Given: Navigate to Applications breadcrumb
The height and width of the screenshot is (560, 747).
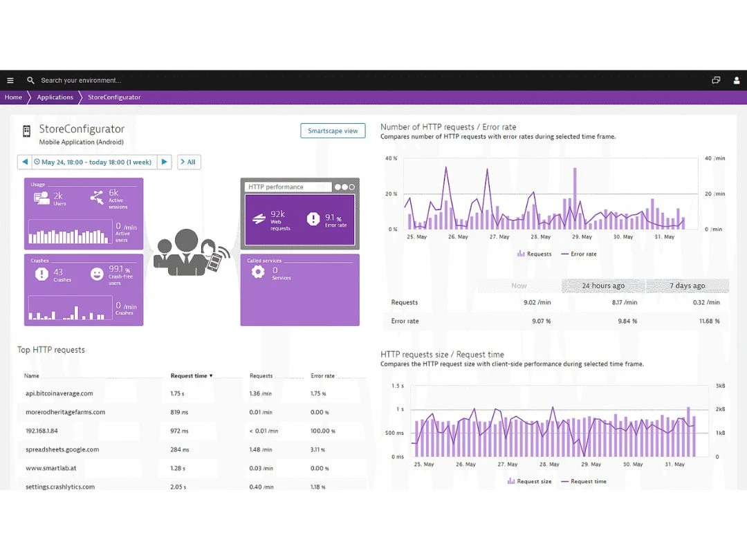Looking at the screenshot, I should (55, 97).
